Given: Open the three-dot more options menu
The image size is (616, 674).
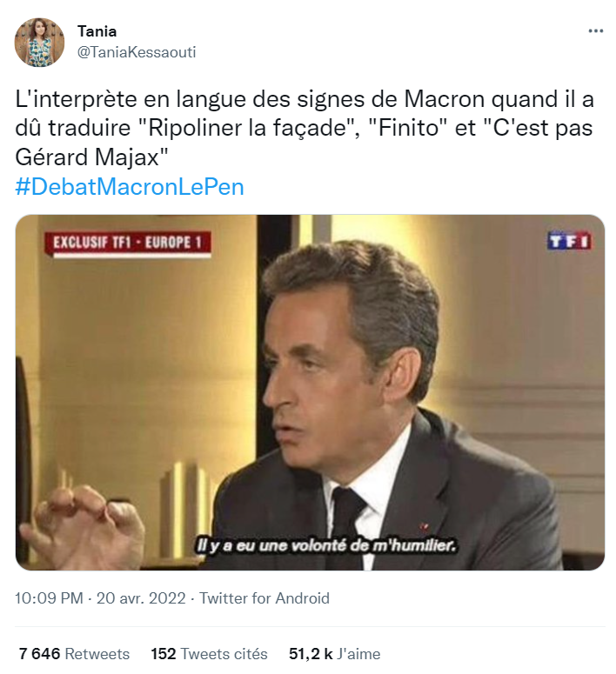Looking at the screenshot, I should click(595, 31).
